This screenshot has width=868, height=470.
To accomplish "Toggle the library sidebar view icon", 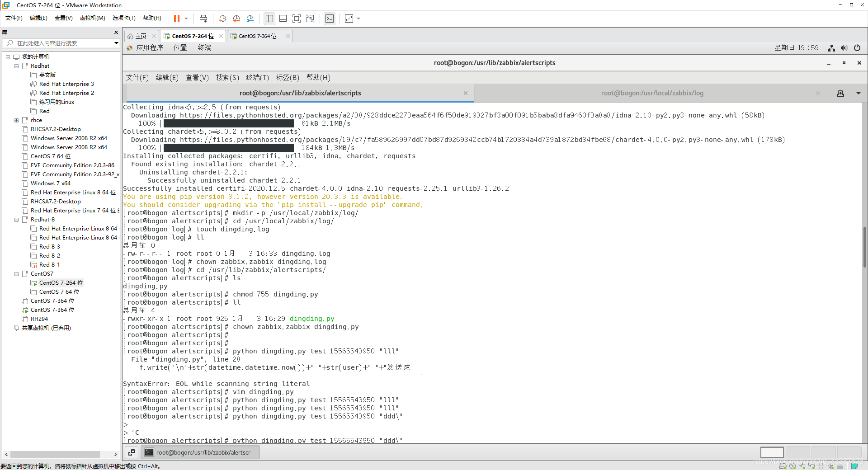I will [x=269, y=19].
